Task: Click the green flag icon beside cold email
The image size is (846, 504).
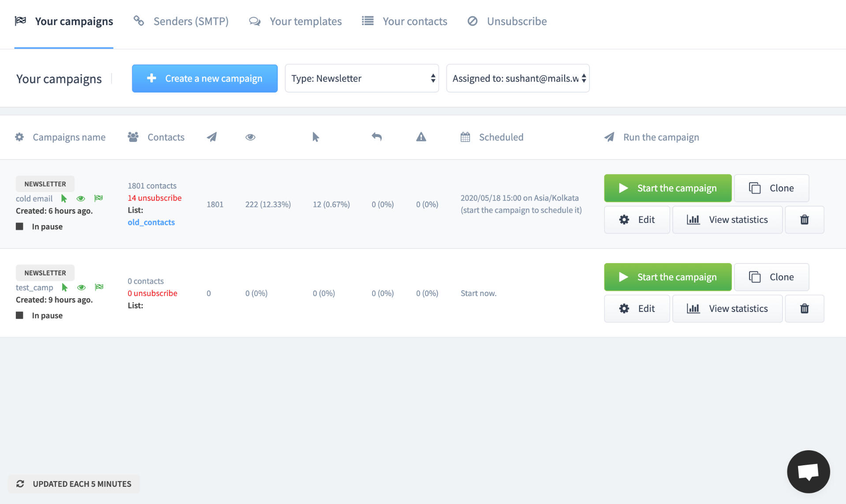Action: 99,198
